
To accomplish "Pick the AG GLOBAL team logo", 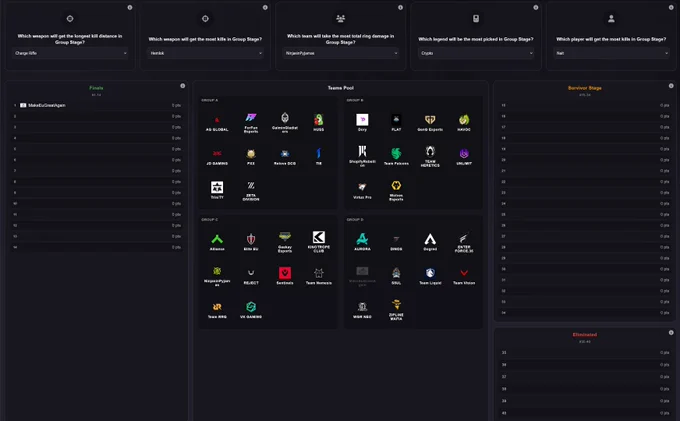I will 217,120.
